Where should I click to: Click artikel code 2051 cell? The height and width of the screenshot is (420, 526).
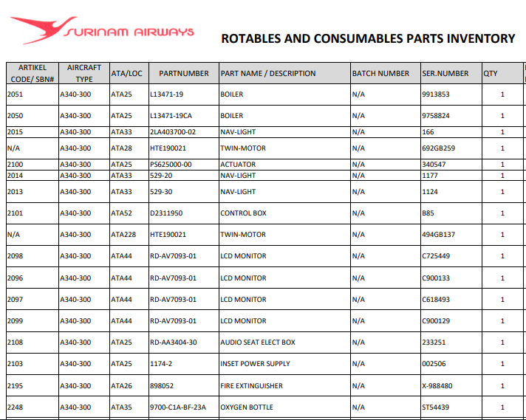coord(16,94)
